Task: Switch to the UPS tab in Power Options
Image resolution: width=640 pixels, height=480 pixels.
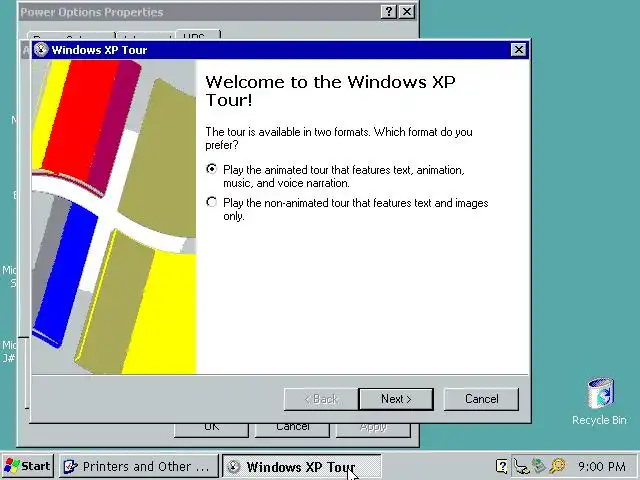Action: pos(198,35)
